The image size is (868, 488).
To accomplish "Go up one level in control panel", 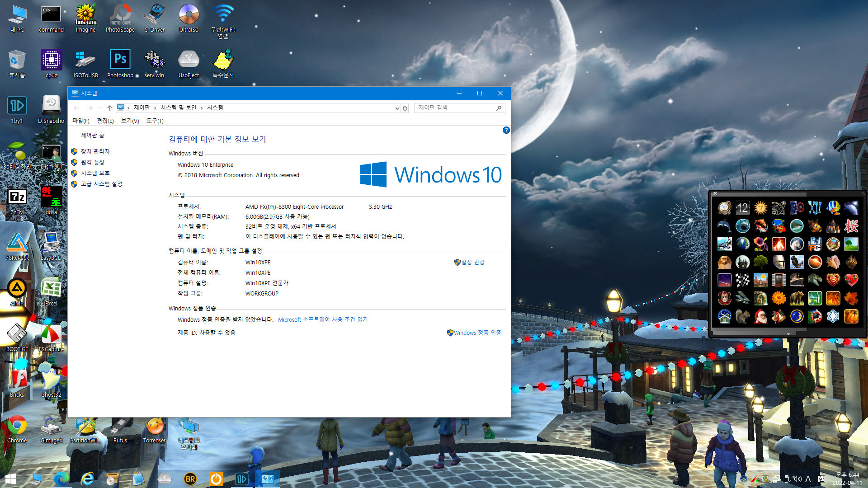I will (x=109, y=108).
